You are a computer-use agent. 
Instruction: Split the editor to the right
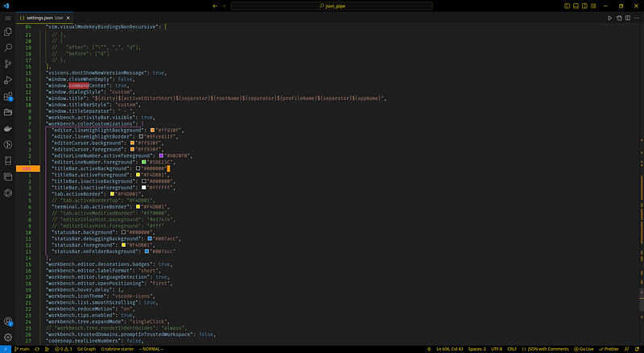628,18
